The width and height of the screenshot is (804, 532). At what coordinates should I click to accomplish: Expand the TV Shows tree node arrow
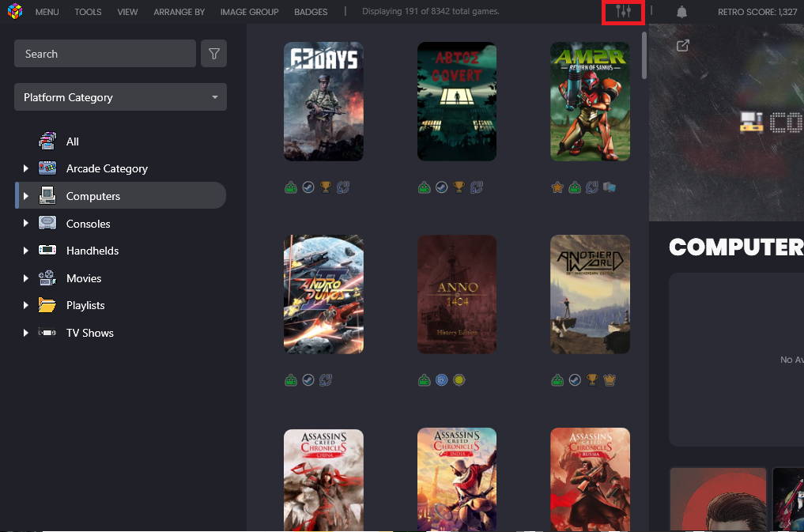click(25, 333)
